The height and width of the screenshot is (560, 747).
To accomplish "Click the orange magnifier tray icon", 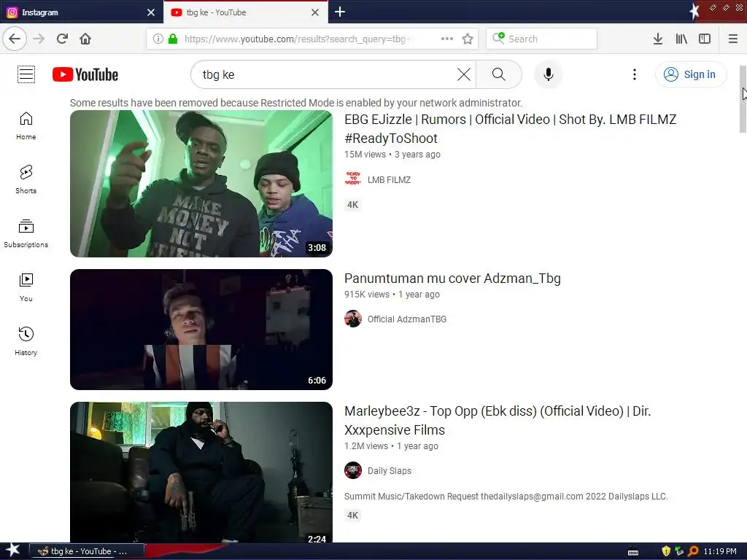I will point(693,551).
